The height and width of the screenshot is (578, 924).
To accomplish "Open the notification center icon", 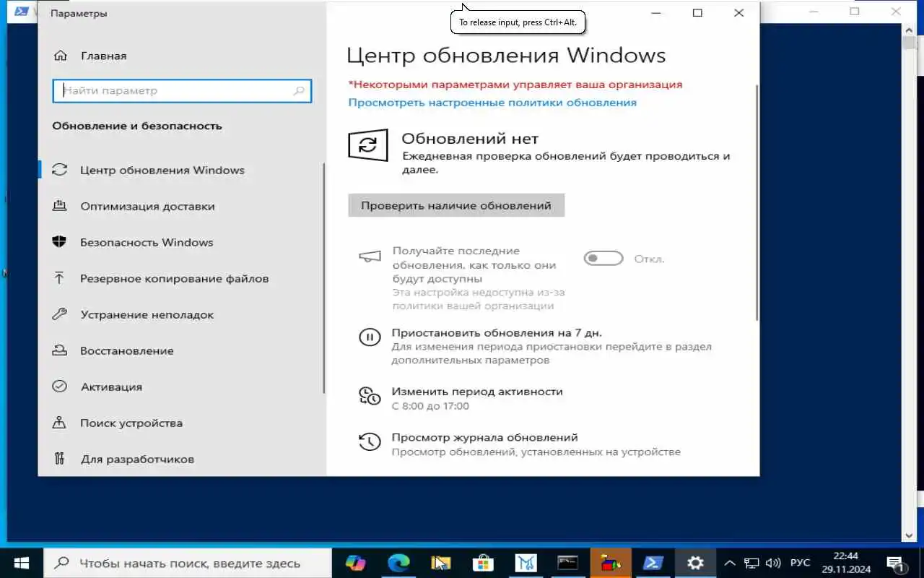I will click(896, 563).
